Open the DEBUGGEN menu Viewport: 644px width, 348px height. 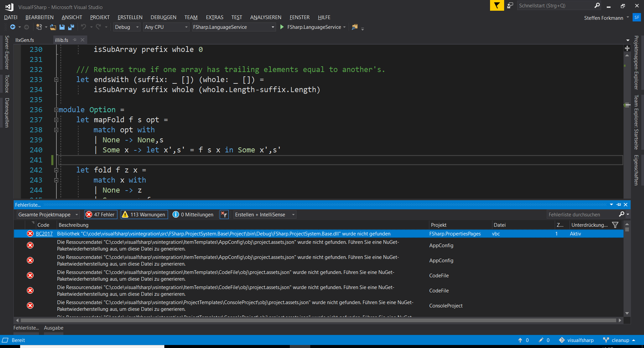click(x=163, y=17)
